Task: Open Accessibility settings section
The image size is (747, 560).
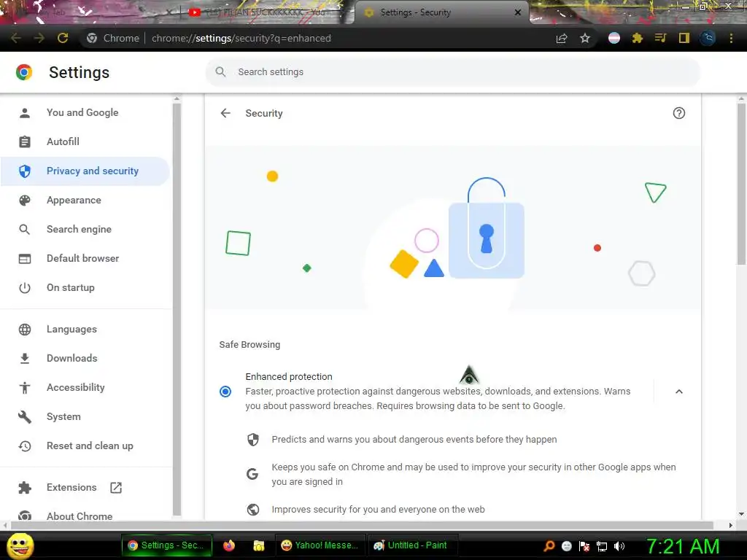Action: (76, 388)
